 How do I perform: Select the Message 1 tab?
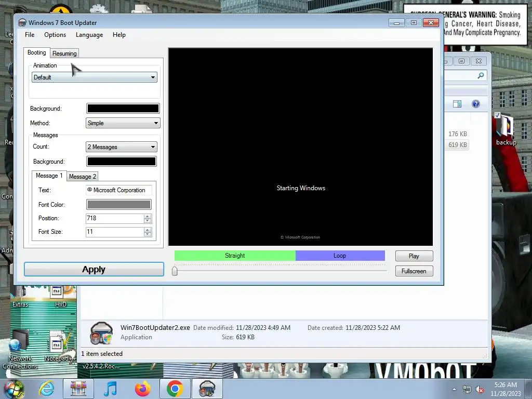49,176
